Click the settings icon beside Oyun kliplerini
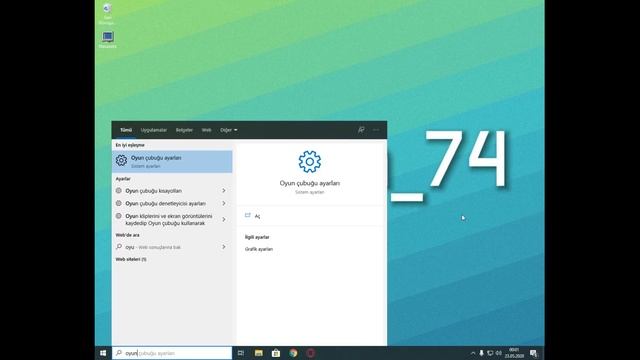The height and width of the screenshot is (360, 640). [x=119, y=216]
